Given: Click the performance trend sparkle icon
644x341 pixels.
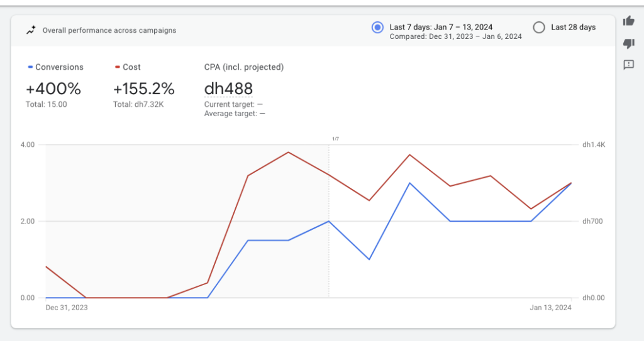Looking at the screenshot, I should (x=31, y=30).
